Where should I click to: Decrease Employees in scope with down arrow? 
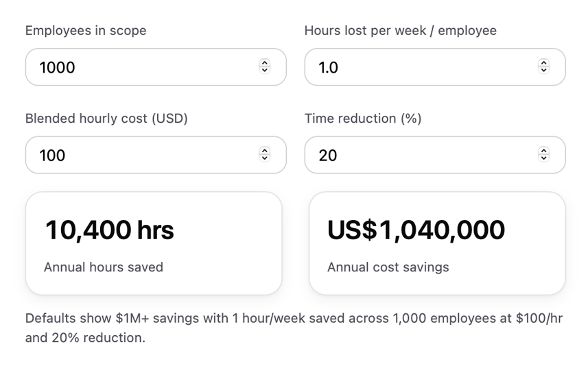point(265,71)
